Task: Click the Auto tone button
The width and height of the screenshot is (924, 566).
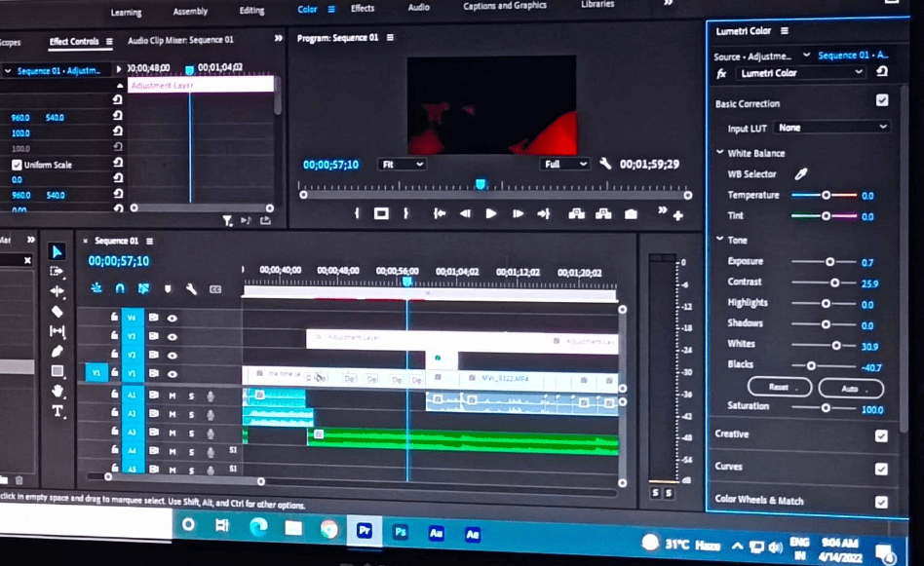Action: pyautogui.click(x=850, y=388)
